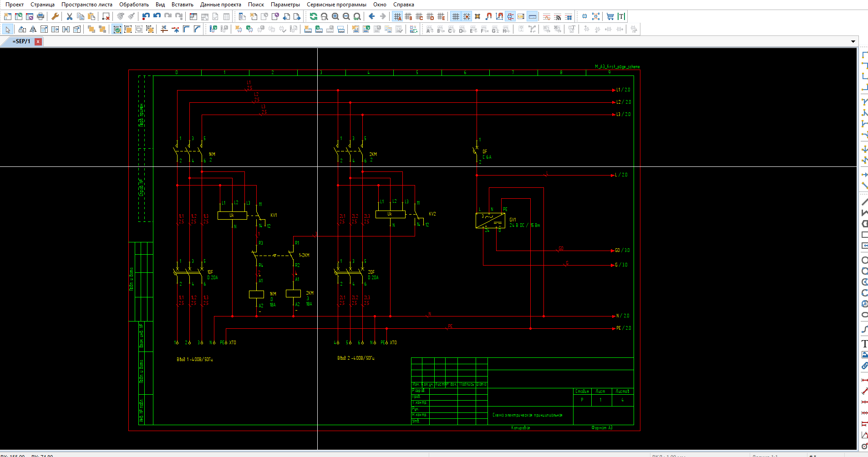Click the zoom 100% magnifier icon
The width and height of the screenshot is (868, 457).
click(357, 16)
